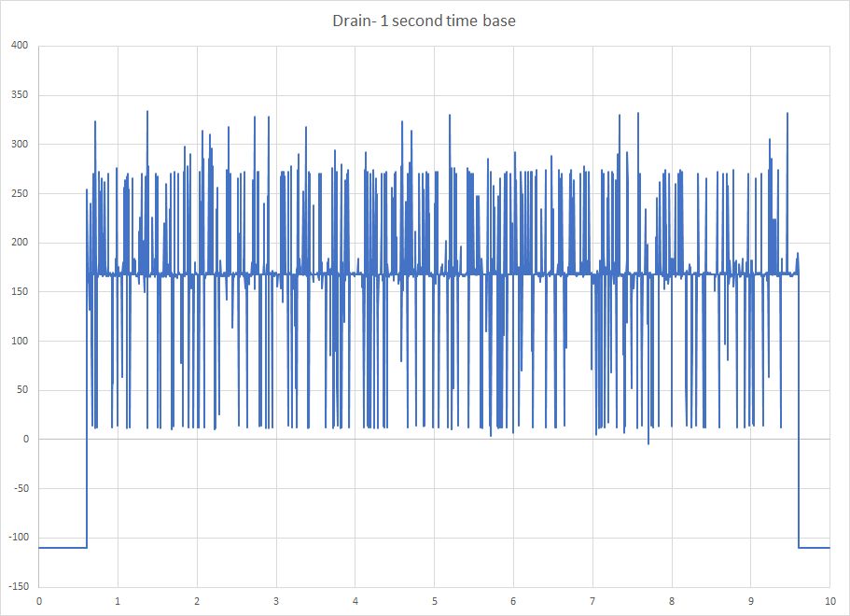Click the x-axis label 10
Image resolution: width=850 pixels, height=616 pixels.
point(830,601)
